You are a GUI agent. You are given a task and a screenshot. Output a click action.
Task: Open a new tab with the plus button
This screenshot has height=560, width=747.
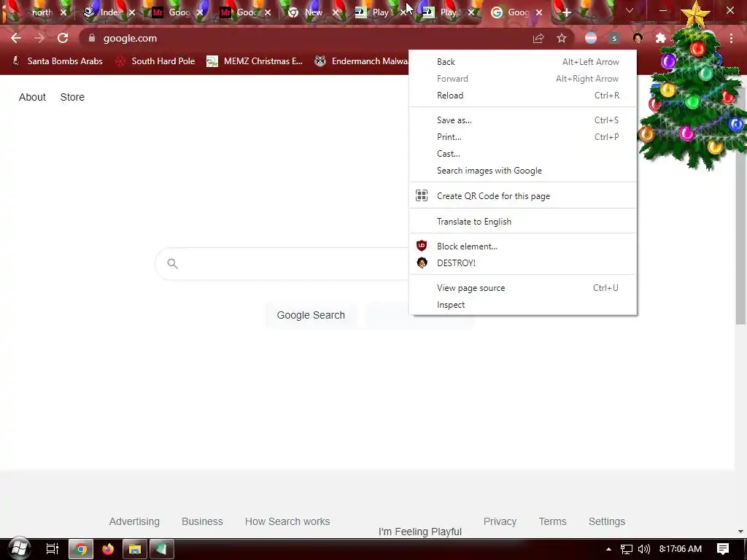[566, 12]
